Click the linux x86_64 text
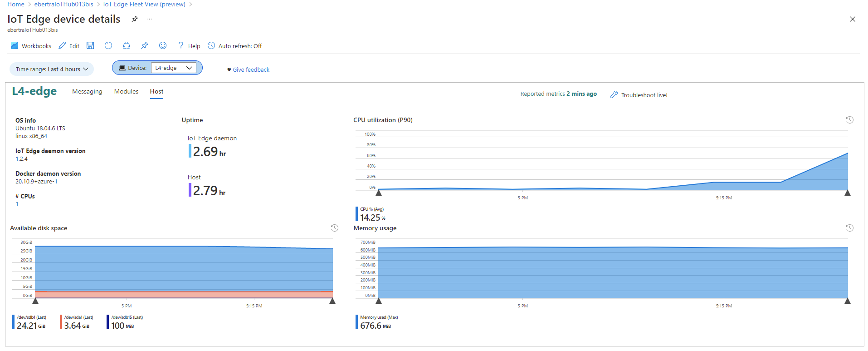The image size is (868, 351). click(x=31, y=136)
